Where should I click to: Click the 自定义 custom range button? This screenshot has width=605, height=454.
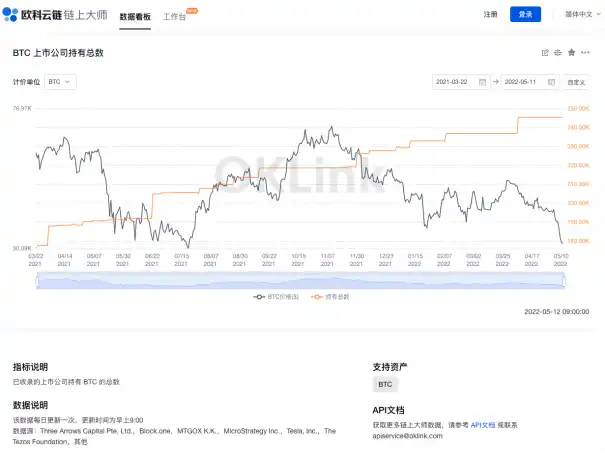tap(576, 82)
